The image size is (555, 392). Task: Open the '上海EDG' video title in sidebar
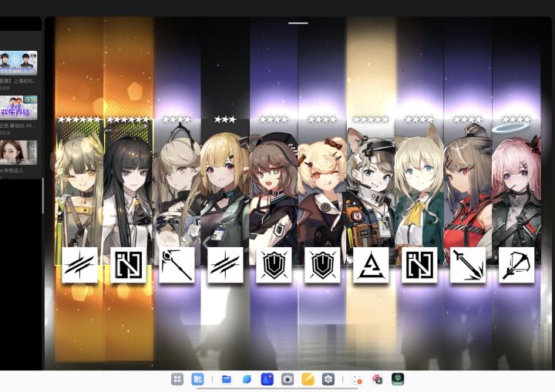point(18,81)
